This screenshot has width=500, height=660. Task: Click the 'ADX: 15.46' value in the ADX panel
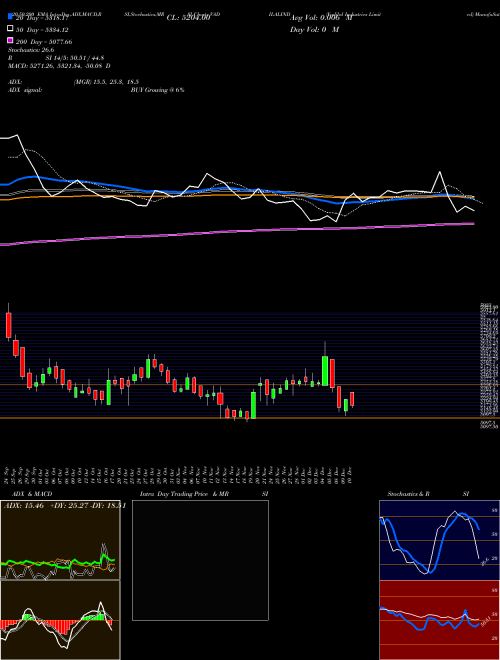24,506
